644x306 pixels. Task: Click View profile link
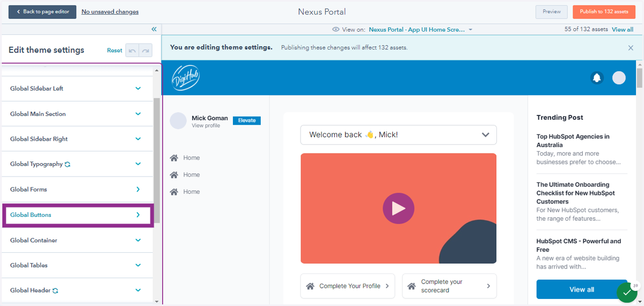pyautogui.click(x=206, y=126)
